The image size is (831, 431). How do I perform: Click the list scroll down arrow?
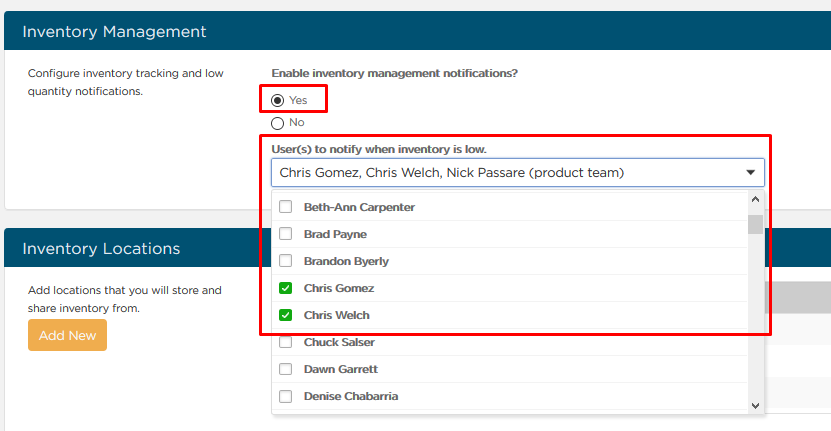(755, 406)
